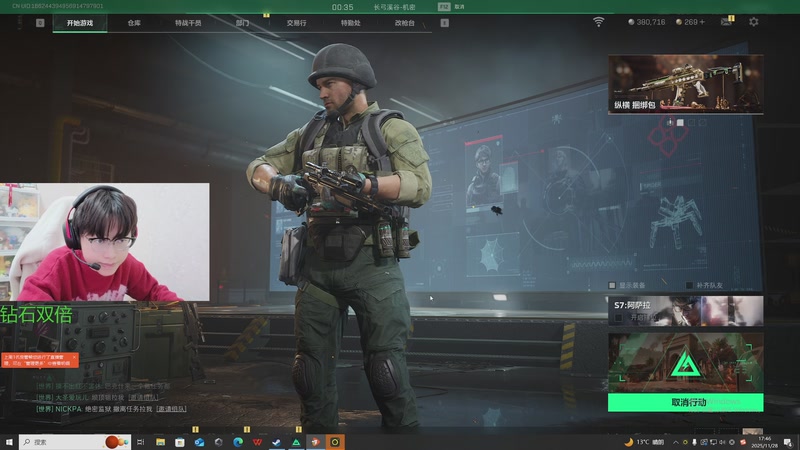Open the taskbar clock showing 17:46

click(x=765, y=442)
